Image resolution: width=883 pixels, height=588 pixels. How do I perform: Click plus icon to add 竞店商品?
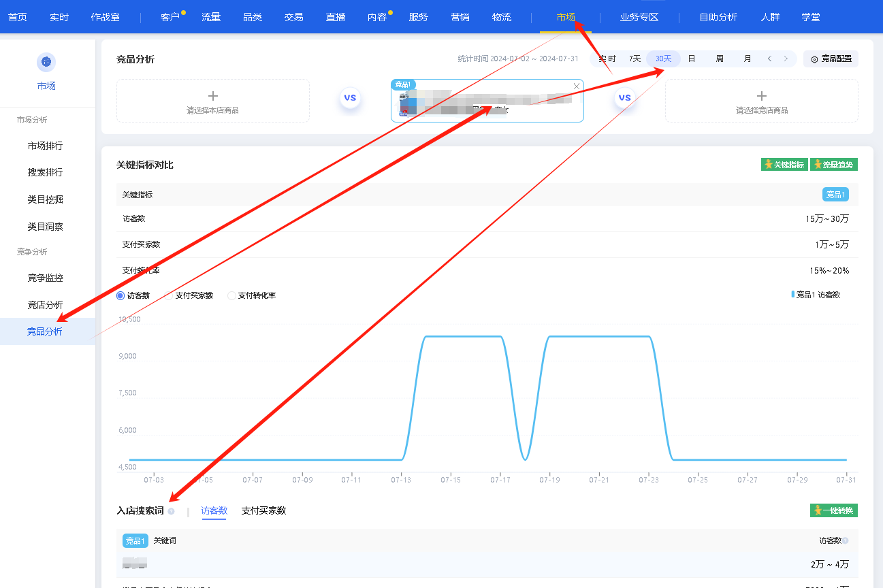761,96
